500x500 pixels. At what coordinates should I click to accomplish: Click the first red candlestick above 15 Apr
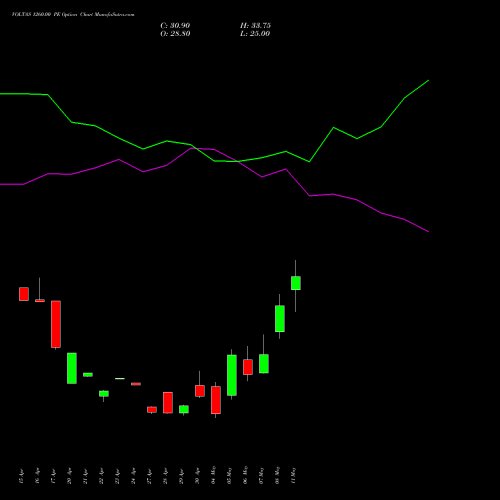click(x=24, y=294)
